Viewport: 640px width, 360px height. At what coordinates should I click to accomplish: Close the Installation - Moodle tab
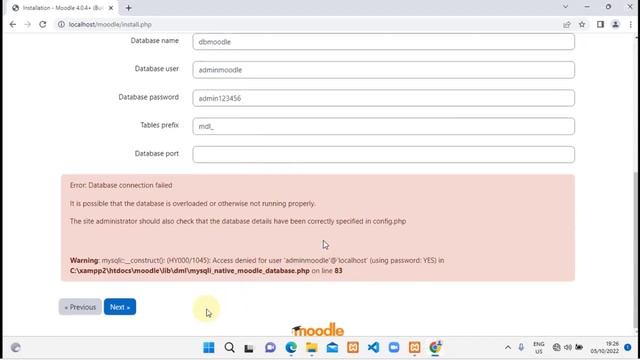click(x=111, y=8)
